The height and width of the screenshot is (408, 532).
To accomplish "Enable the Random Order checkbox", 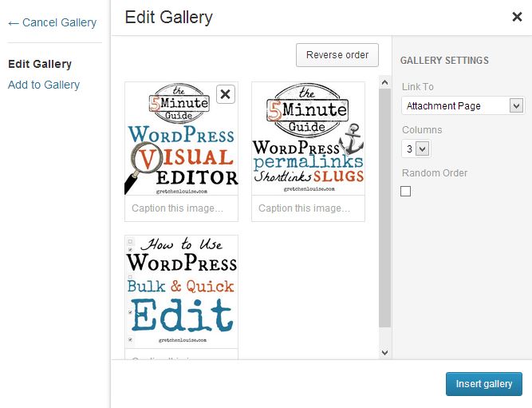I will click(x=405, y=192).
